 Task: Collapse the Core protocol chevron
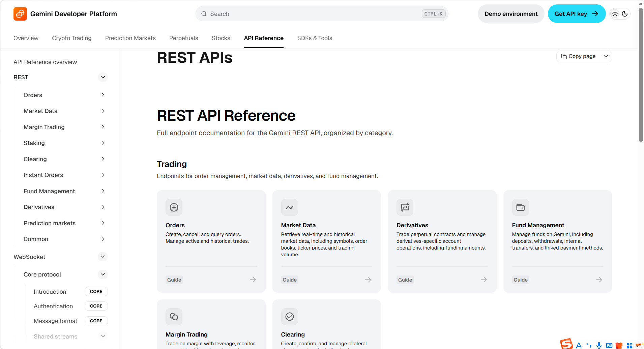tap(103, 274)
